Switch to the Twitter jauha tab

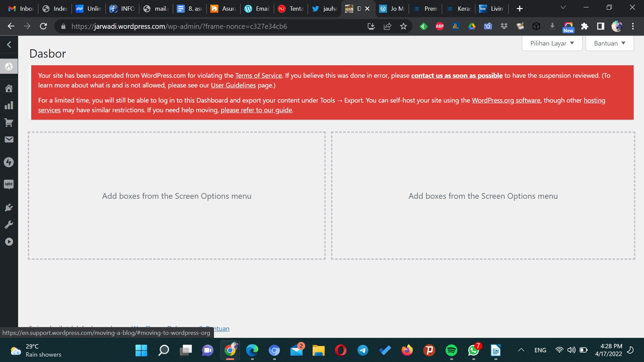coord(324,9)
